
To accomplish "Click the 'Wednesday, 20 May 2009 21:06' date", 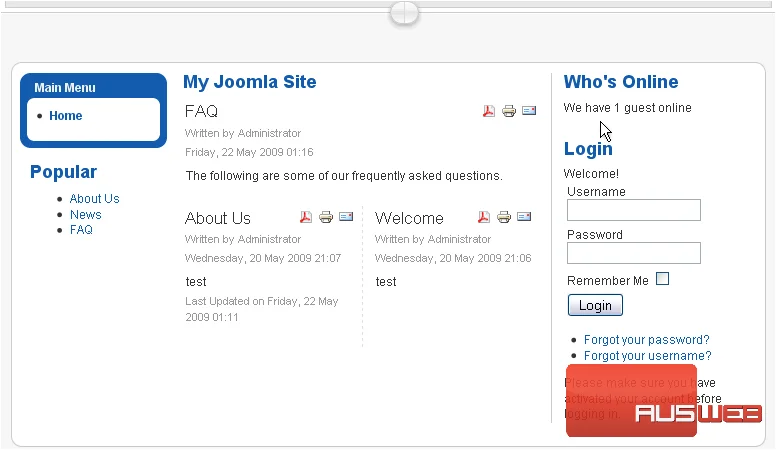I will pyautogui.click(x=453, y=258).
